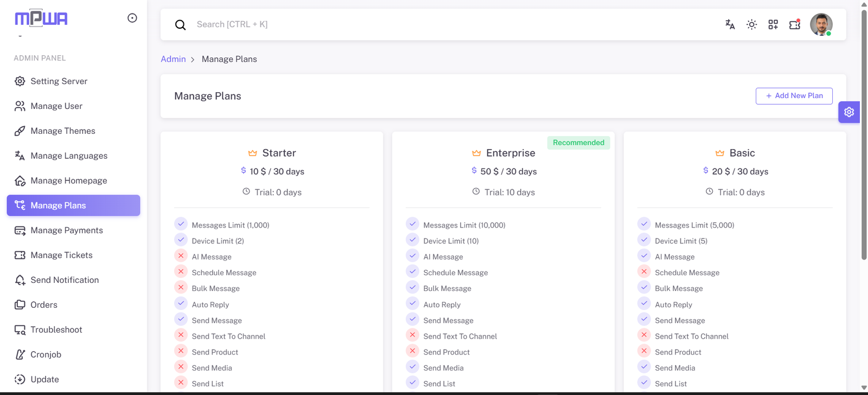Click the Enterprise Messages Limit check mark

click(412, 224)
